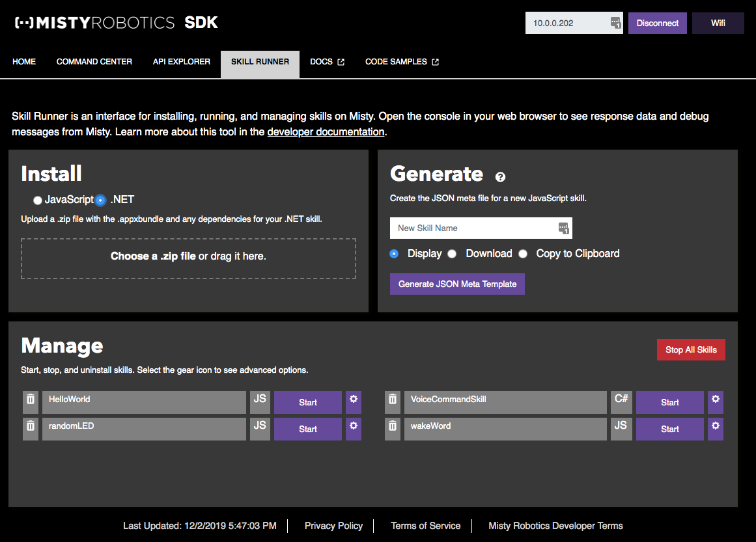Click the Generate help question mark icon
The image size is (756, 542).
[500, 176]
